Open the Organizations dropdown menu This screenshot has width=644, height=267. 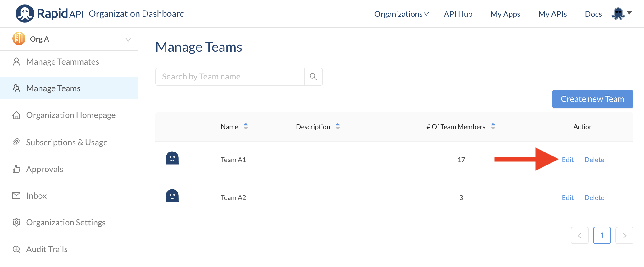tap(401, 14)
